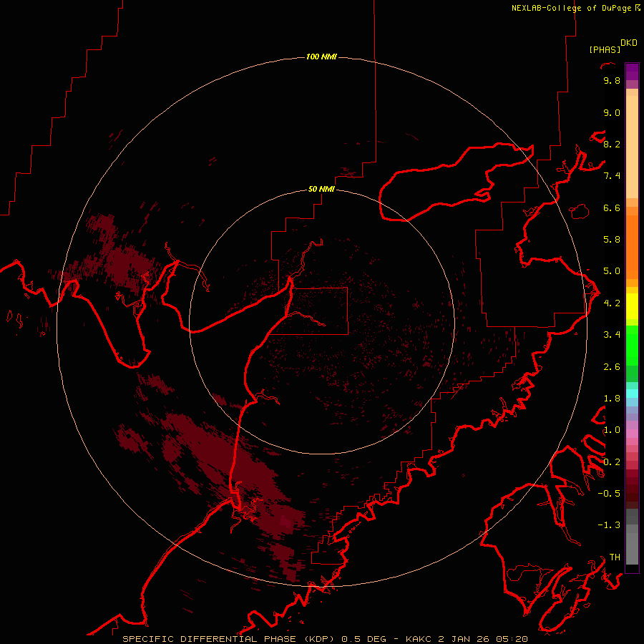This screenshot has height=644, width=644.
Task: Click the 3.4 value on the color scale
Action: (x=612, y=335)
